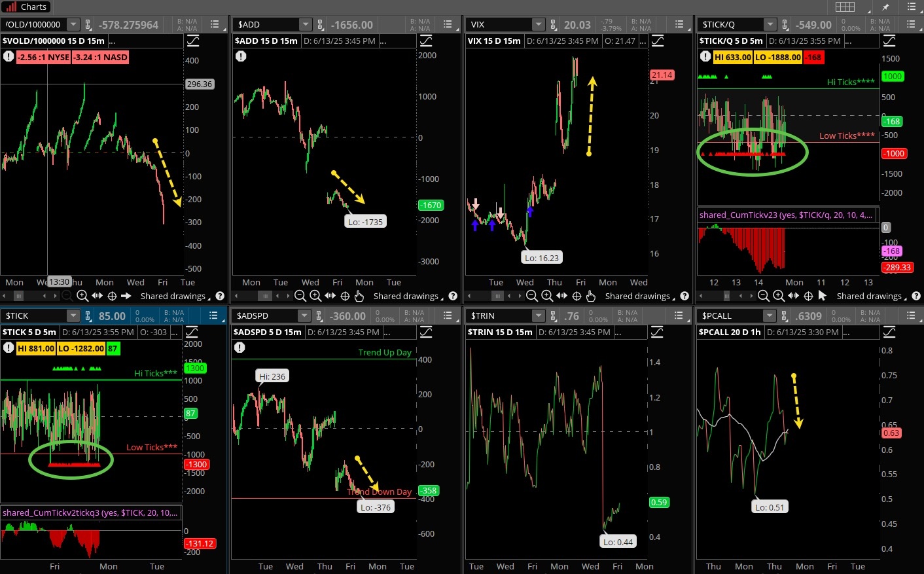Toggle the scale curve icon on $TRIN chart
The width and height of the screenshot is (924, 574).
coord(657,332)
